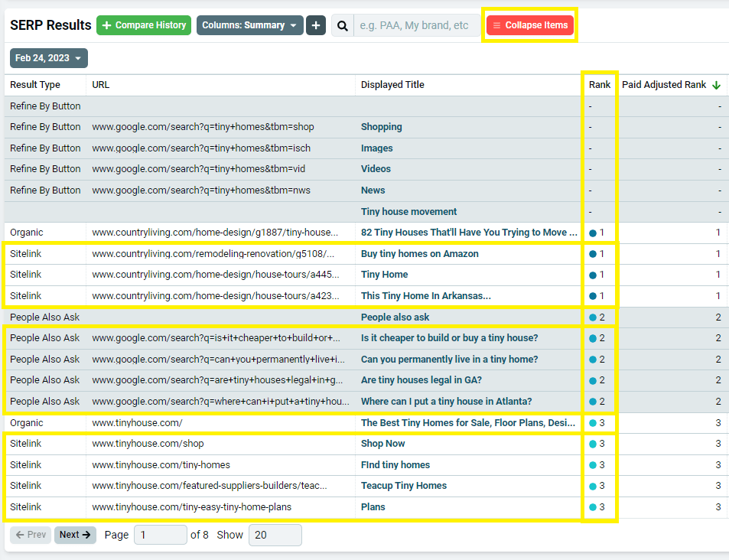The image size is (729, 560).
Task: Open 82 Tiny Houses That'll Have You link
Action: coord(469,233)
